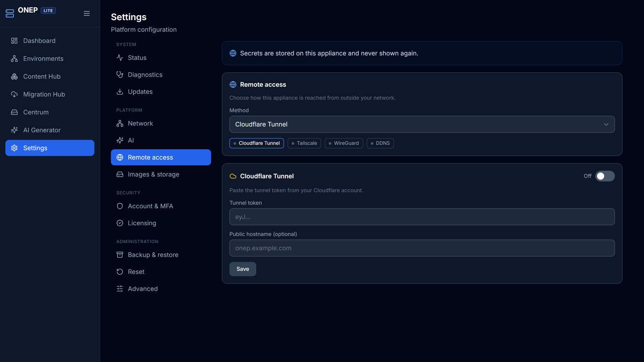Open Dashboard from main sidebar

(x=50, y=41)
